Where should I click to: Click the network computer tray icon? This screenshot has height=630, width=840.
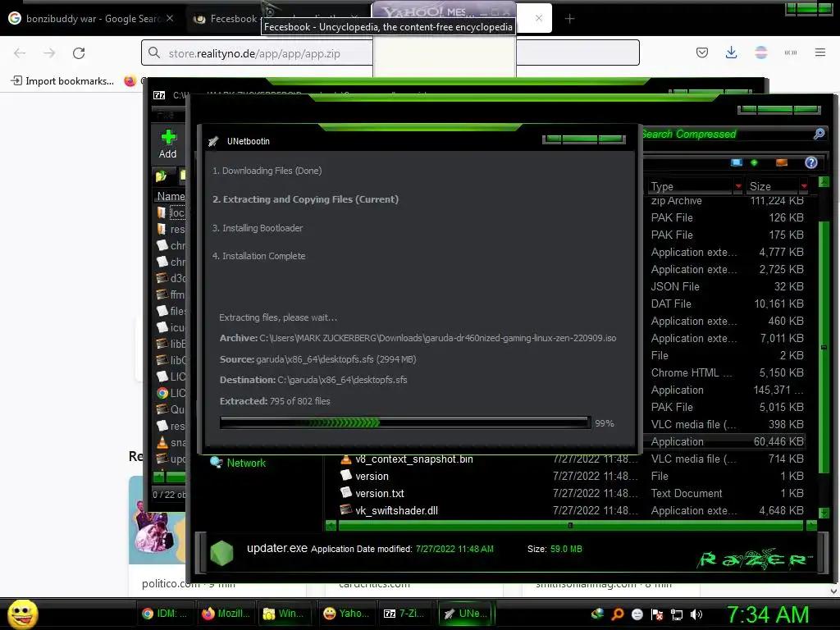coord(677,614)
